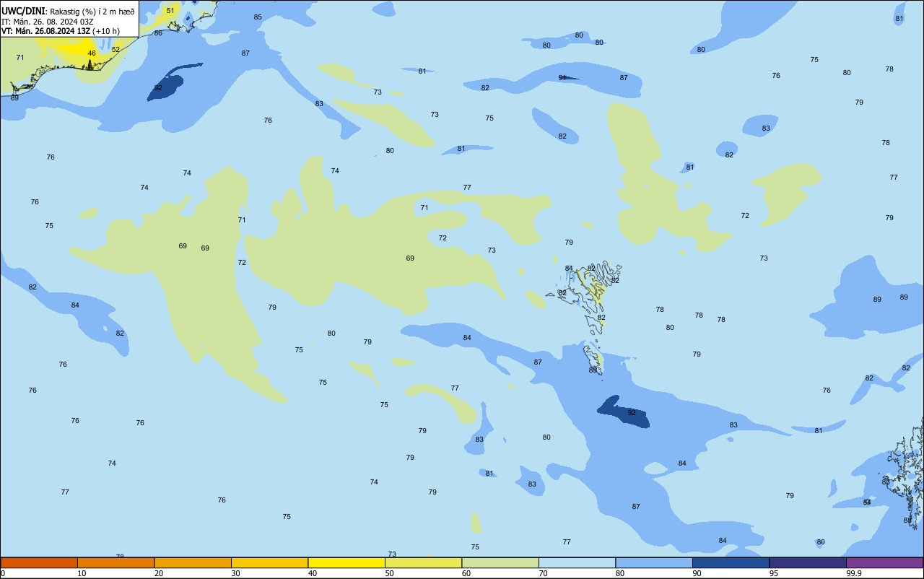
Task: Click the 92 value in dark patch south of Faroes
Action: (632, 412)
